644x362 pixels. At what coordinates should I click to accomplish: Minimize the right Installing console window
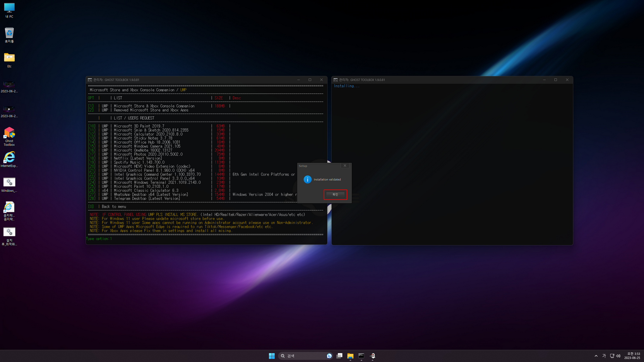pyautogui.click(x=544, y=80)
